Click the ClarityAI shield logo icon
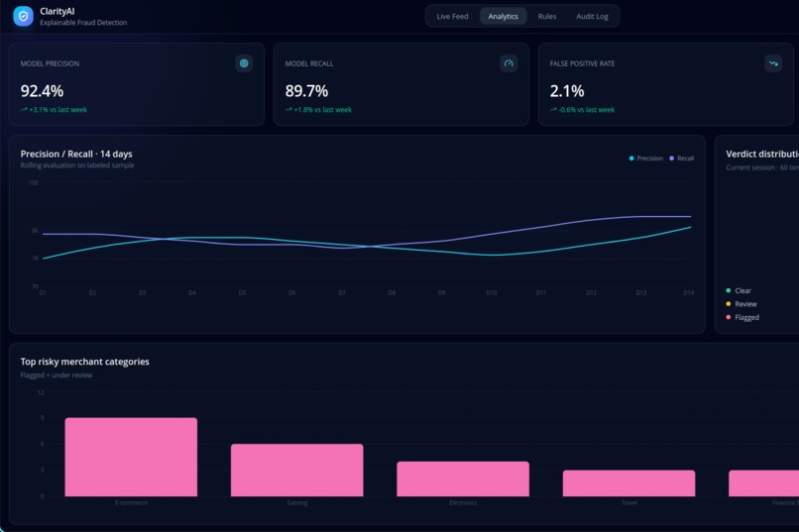The image size is (799, 532). (x=23, y=16)
